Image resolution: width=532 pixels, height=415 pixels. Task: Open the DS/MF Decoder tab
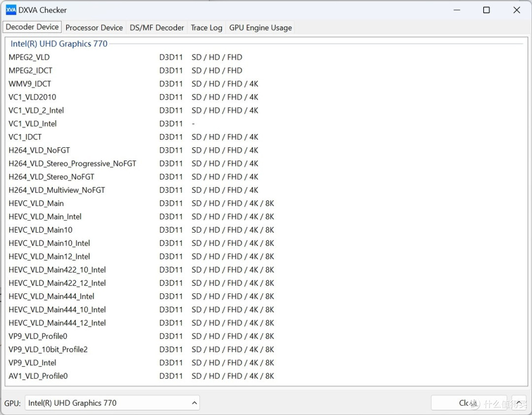coord(157,28)
